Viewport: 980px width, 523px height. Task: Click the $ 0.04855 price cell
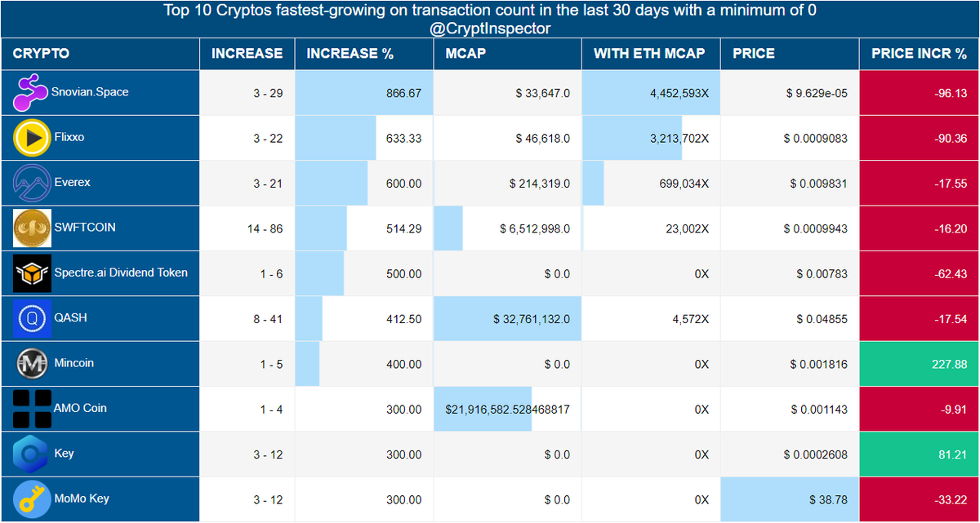coord(790,318)
